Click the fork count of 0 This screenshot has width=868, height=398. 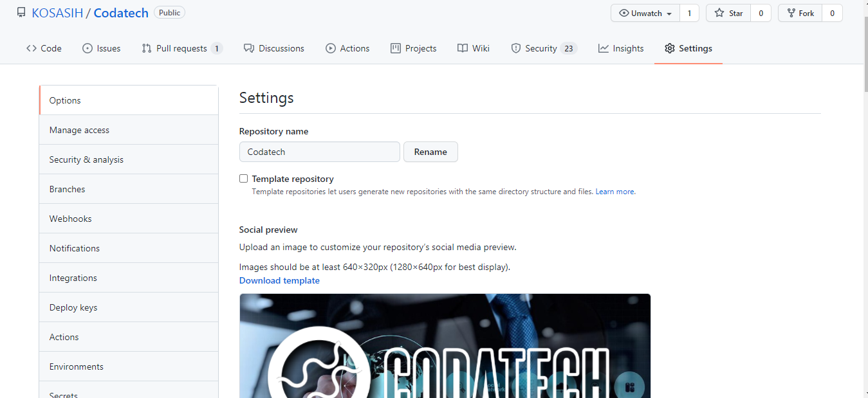click(x=833, y=13)
